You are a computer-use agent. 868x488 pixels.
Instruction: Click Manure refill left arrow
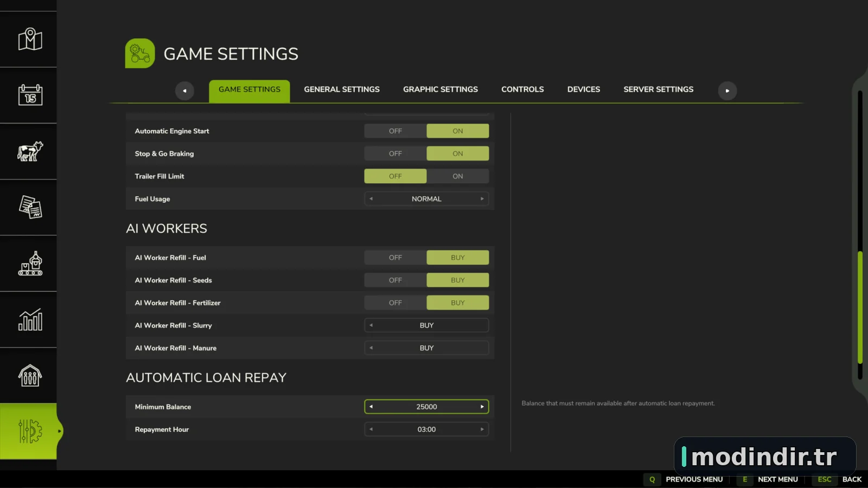(371, 348)
